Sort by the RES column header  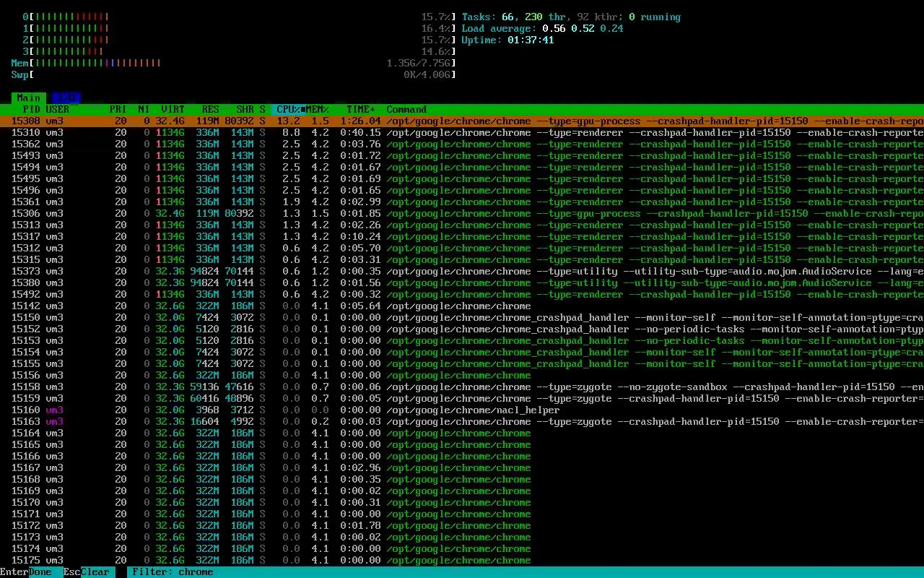[x=211, y=109]
